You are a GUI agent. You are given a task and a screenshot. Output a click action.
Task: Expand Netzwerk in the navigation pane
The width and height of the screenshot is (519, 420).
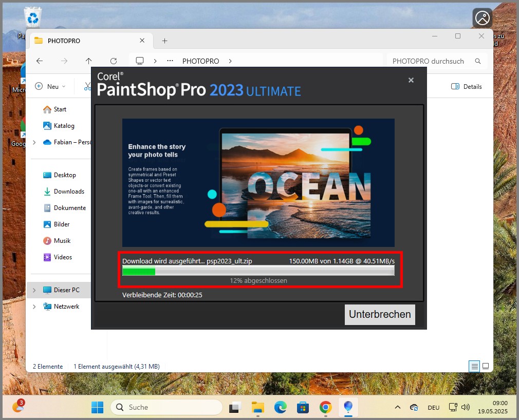[34, 306]
